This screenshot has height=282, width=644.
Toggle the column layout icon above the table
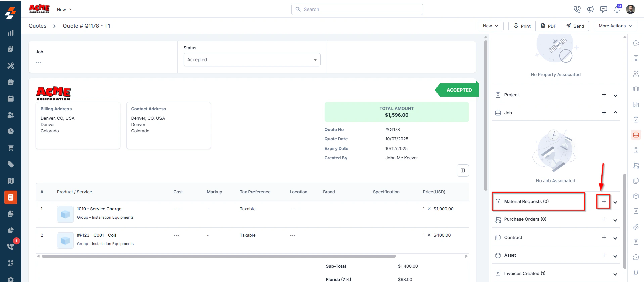coord(463,170)
